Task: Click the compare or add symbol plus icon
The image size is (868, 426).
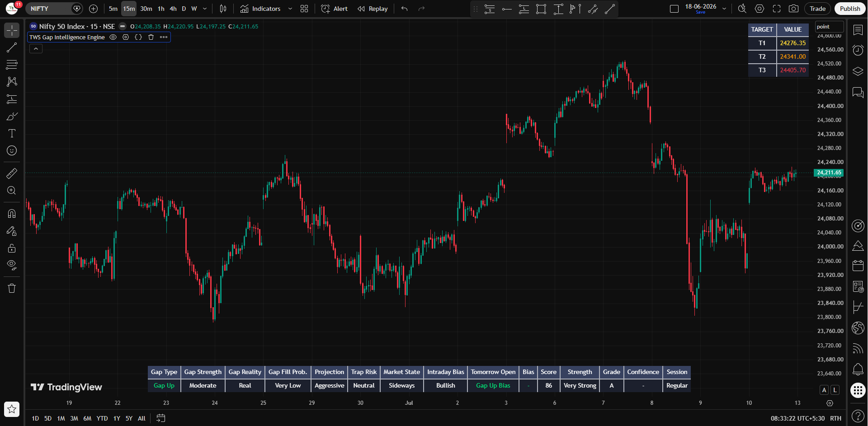Action: (94, 9)
